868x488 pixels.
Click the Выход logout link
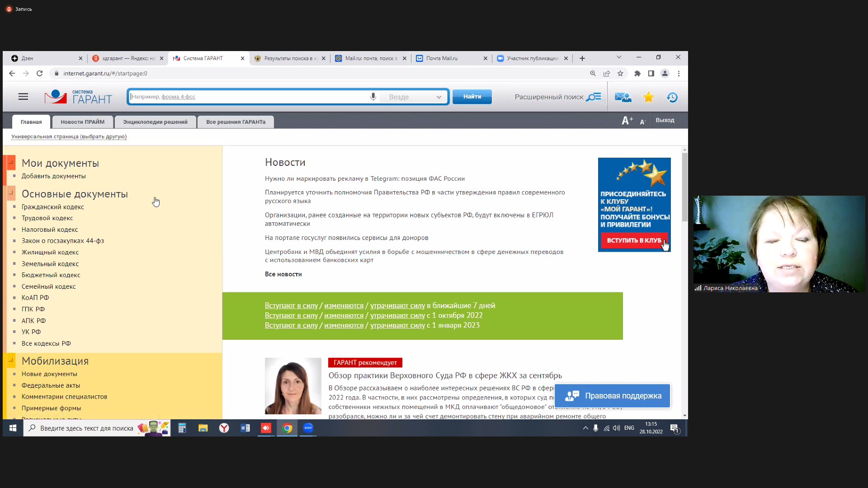point(665,120)
